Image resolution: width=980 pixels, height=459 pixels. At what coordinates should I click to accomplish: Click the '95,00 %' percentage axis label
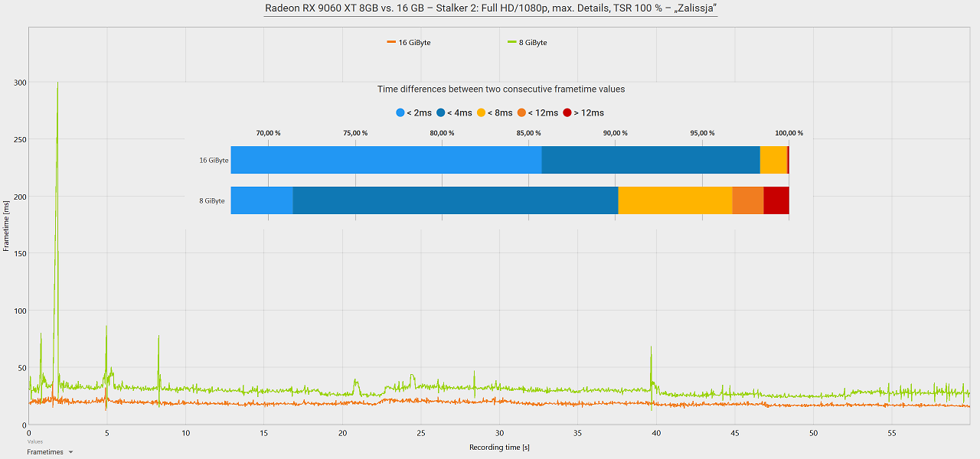pos(702,133)
